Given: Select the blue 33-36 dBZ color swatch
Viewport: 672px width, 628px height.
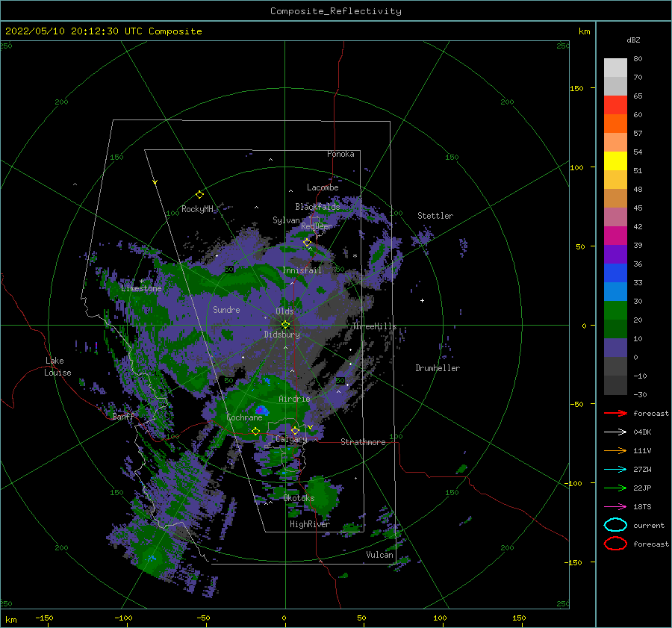Looking at the screenshot, I should 615,273.
